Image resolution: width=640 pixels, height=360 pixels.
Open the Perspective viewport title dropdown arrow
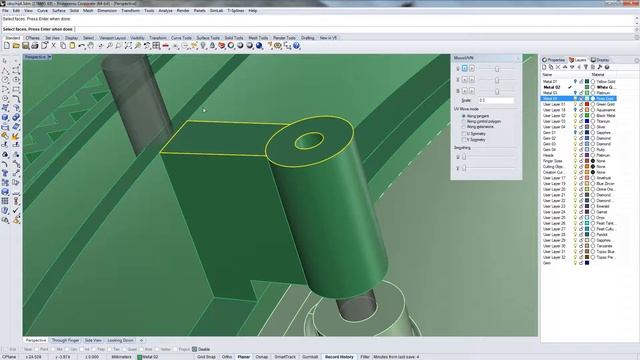pyautogui.click(x=49, y=57)
